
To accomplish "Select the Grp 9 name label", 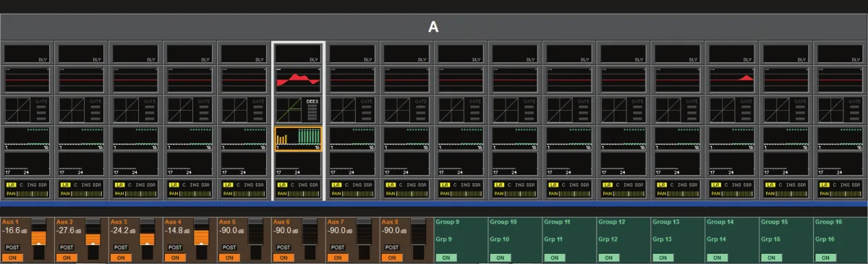I will [x=443, y=239].
